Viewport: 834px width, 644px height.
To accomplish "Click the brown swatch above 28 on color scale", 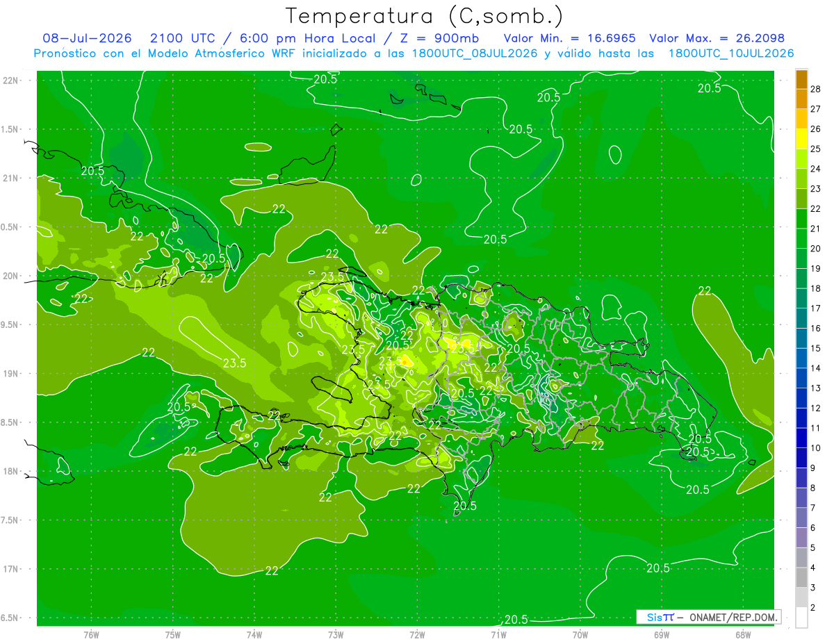I will click(x=801, y=79).
